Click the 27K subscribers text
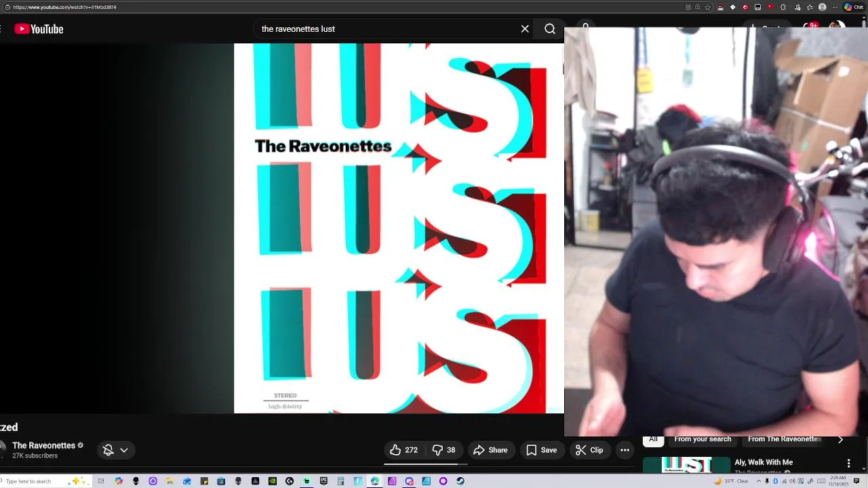Image resolution: width=868 pixels, height=488 pixels. tap(35, 456)
